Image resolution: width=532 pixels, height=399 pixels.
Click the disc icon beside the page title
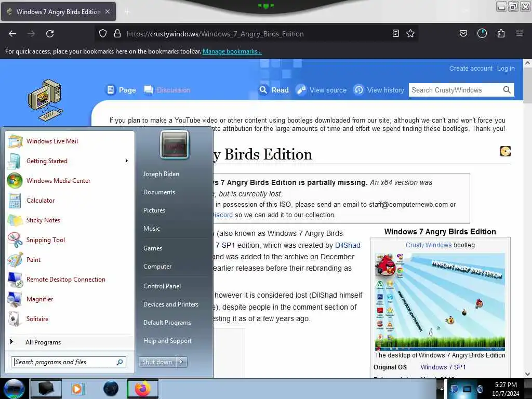click(505, 151)
